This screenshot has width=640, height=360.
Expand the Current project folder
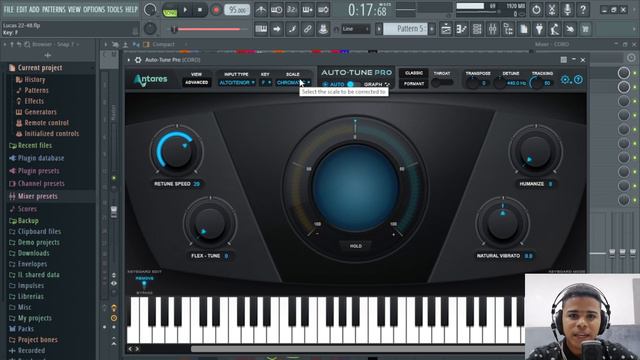(x=40, y=68)
